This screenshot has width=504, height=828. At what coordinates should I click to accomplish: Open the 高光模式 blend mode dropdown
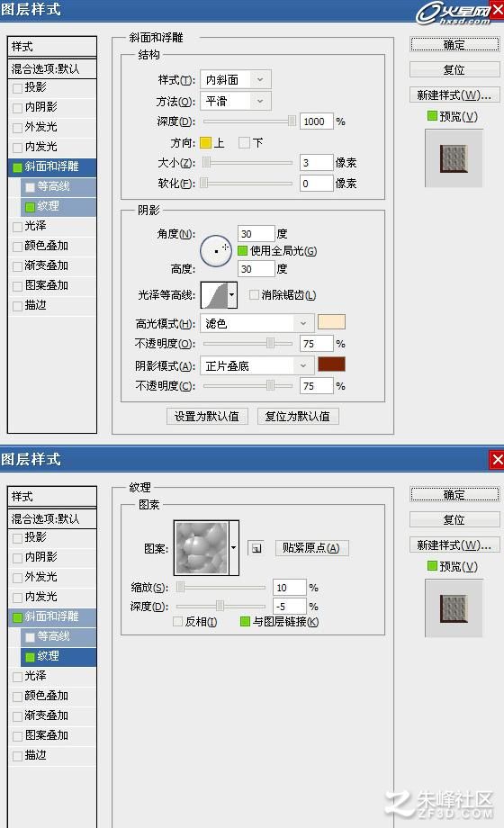[x=256, y=323]
